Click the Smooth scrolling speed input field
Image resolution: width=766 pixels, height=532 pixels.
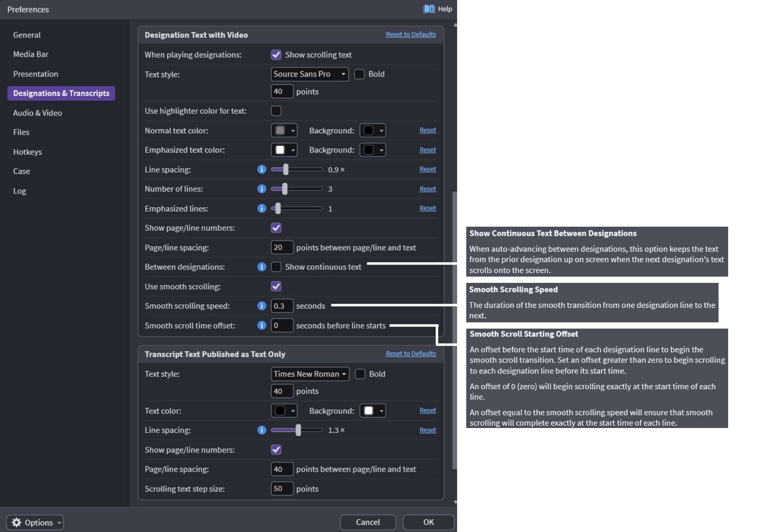click(282, 306)
